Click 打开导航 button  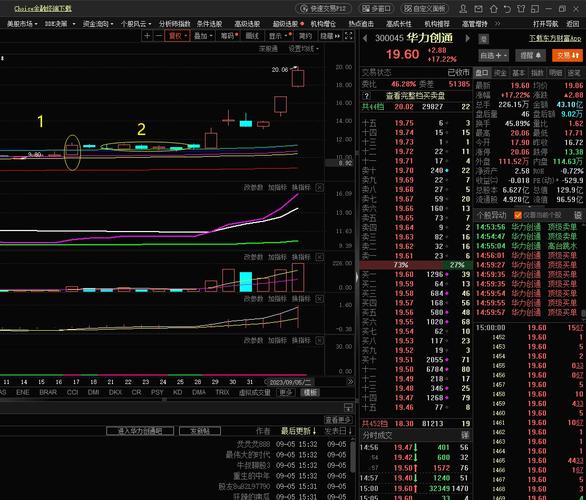coord(545,24)
